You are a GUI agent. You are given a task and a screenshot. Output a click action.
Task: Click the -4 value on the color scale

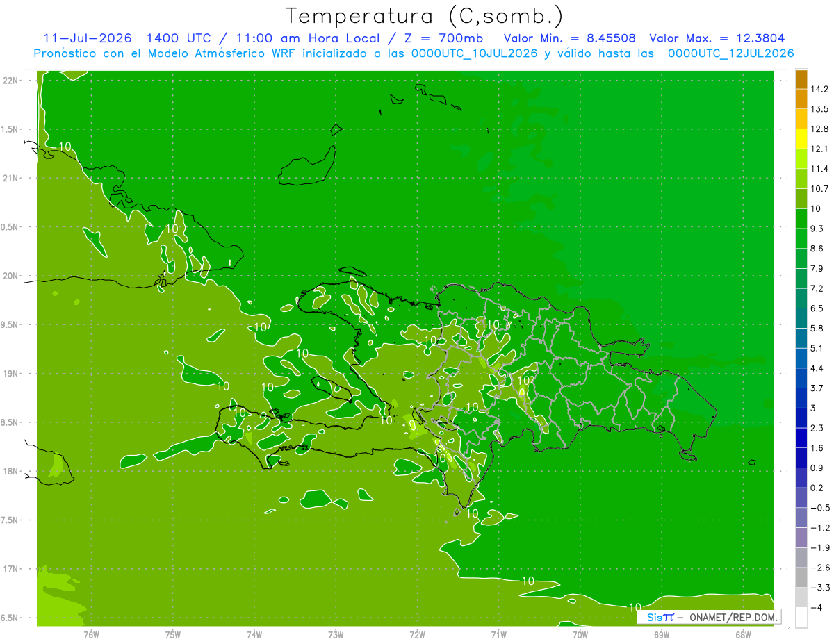[x=816, y=608]
